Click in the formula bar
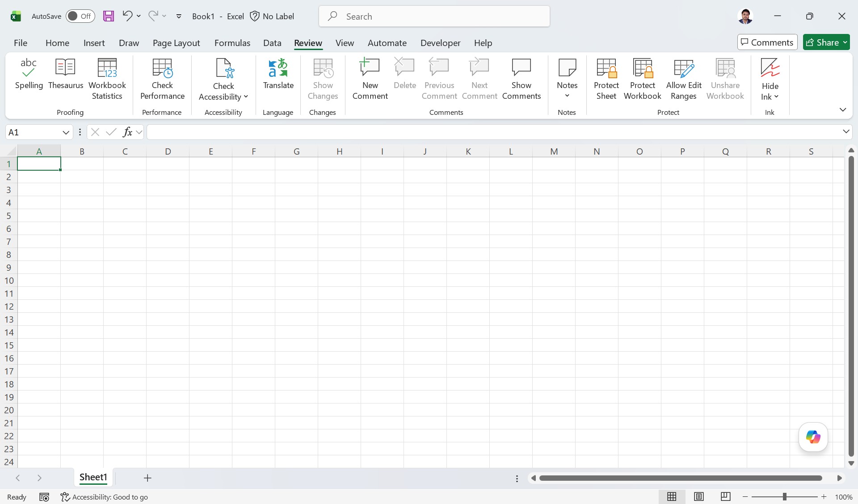Image resolution: width=858 pixels, height=504 pixels. pyautogui.click(x=494, y=132)
